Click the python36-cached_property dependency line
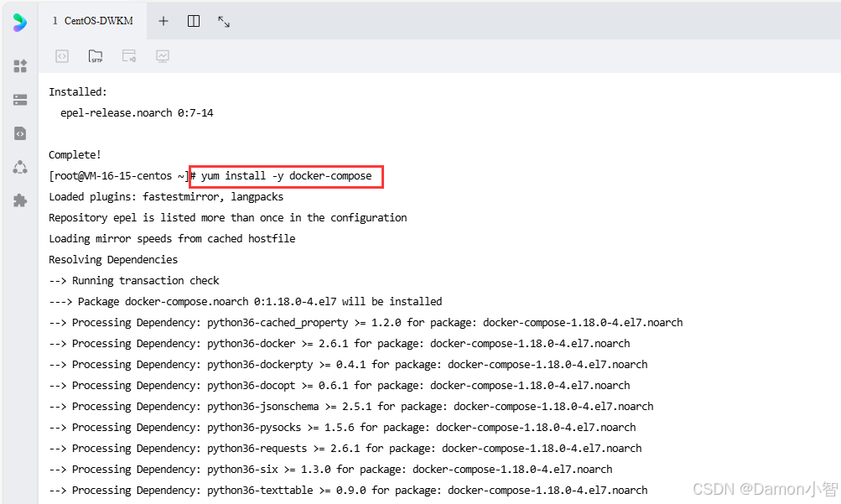This screenshot has height=504, width=841. tap(366, 322)
